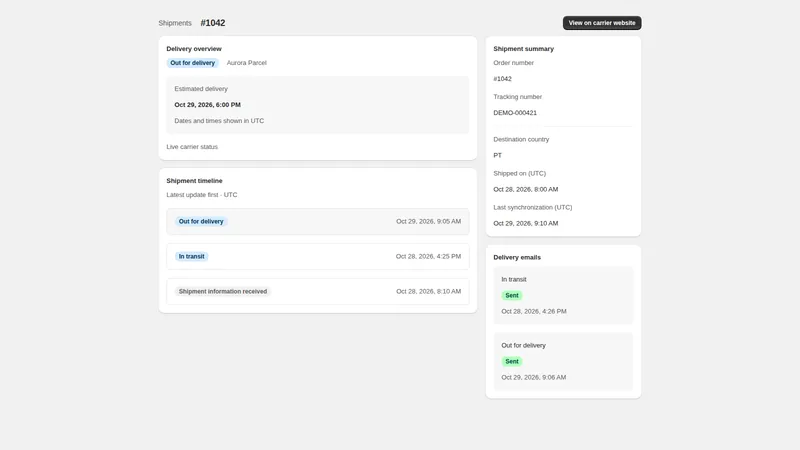Click In transit email title
This screenshot has height=450, width=800.
point(514,280)
